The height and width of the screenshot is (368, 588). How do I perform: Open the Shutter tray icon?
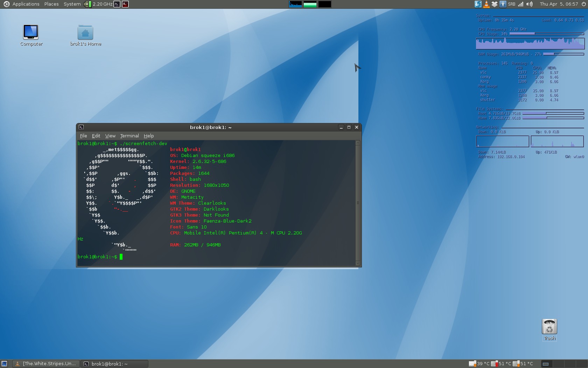(478, 4)
